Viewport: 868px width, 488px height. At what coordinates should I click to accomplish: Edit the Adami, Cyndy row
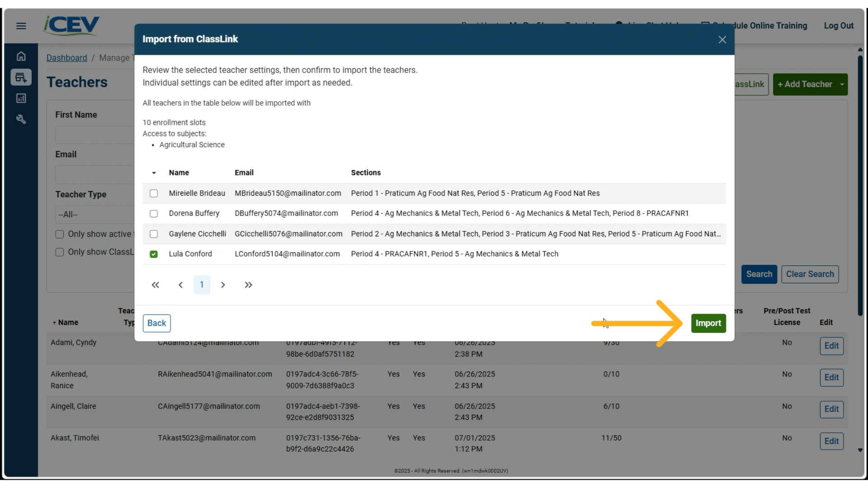[831, 346]
